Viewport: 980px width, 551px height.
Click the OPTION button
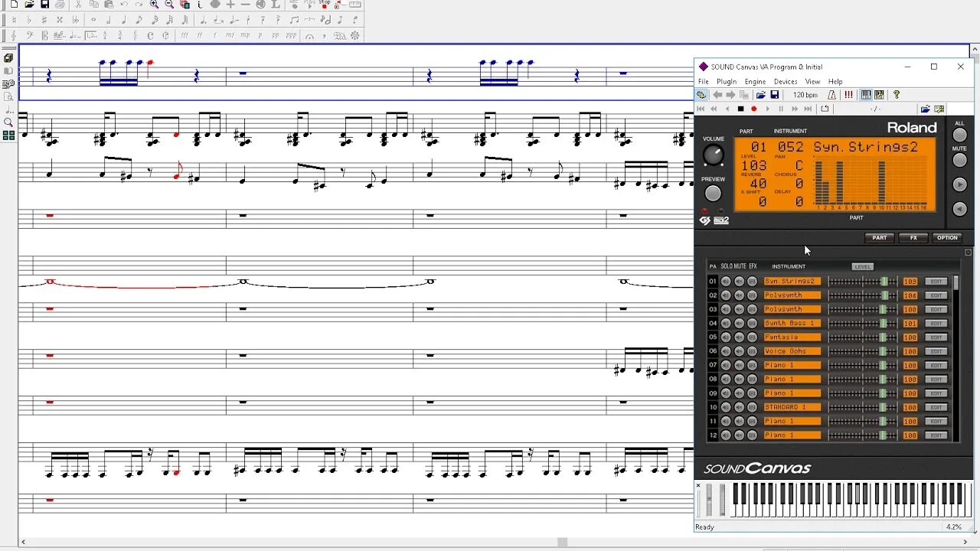pyautogui.click(x=947, y=238)
